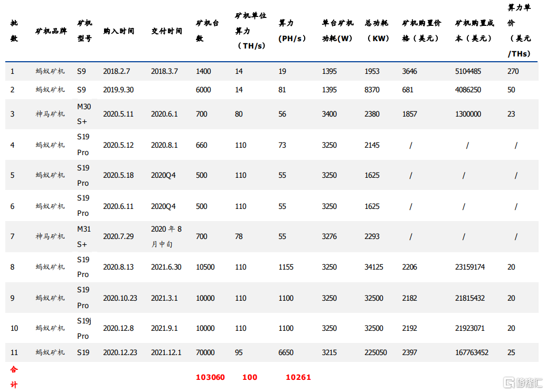The height and width of the screenshot is (392, 546).
Task: Click the 交付时间 column header
Action: point(166,31)
